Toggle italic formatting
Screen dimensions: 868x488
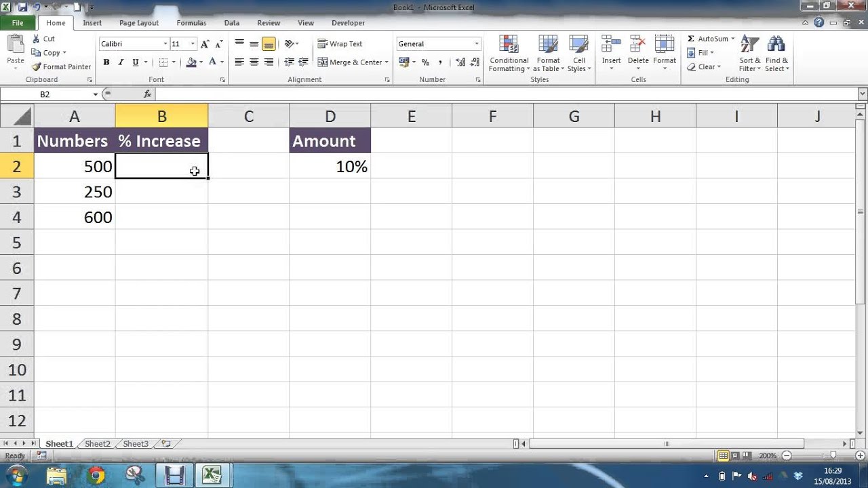tap(121, 62)
